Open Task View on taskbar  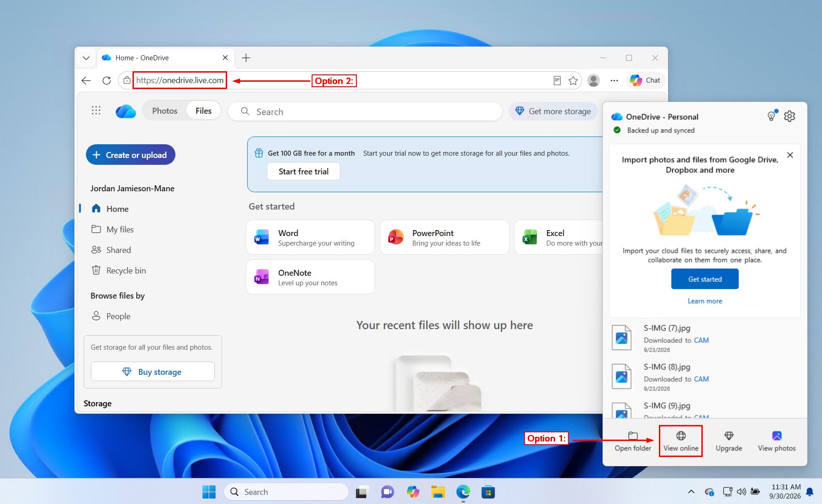pos(362,492)
